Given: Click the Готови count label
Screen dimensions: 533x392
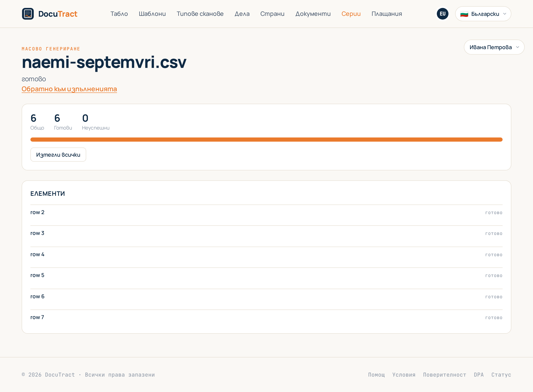Looking at the screenshot, I should coord(63,128).
